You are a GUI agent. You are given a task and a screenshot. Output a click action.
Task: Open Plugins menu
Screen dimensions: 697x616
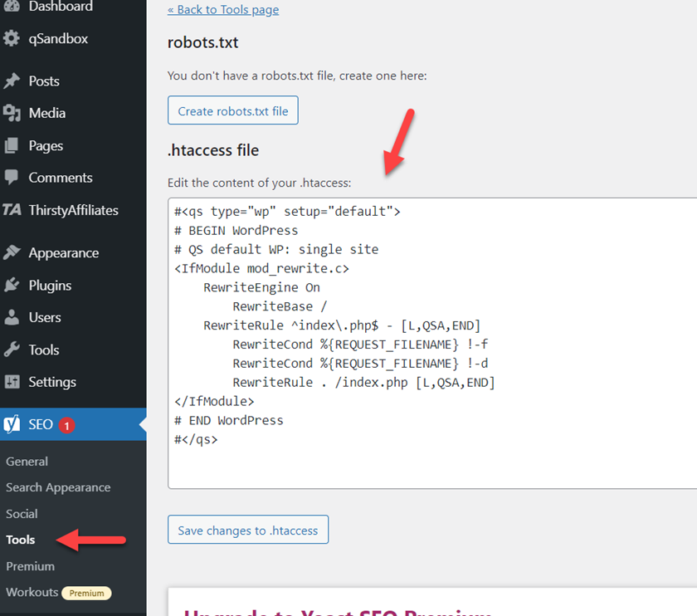point(73,285)
